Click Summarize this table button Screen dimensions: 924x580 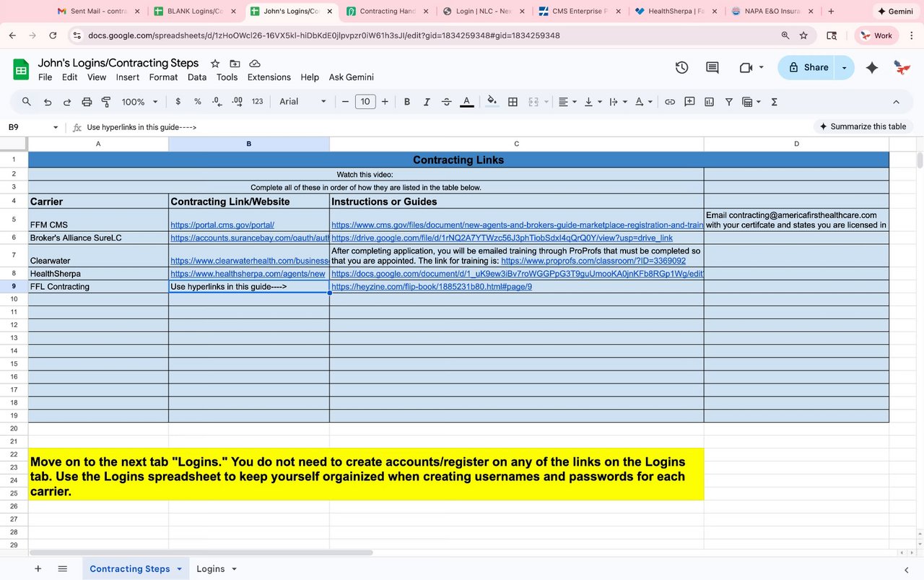[863, 126]
